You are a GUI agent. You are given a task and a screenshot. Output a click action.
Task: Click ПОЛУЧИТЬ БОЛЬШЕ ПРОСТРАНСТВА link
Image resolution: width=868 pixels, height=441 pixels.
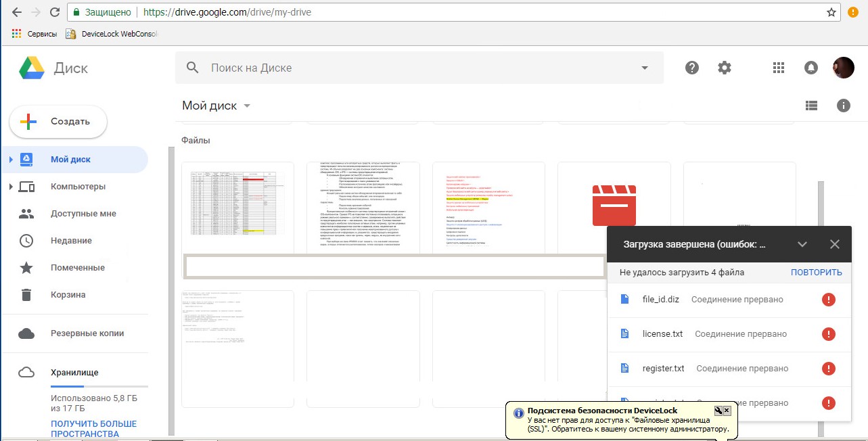click(x=93, y=429)
